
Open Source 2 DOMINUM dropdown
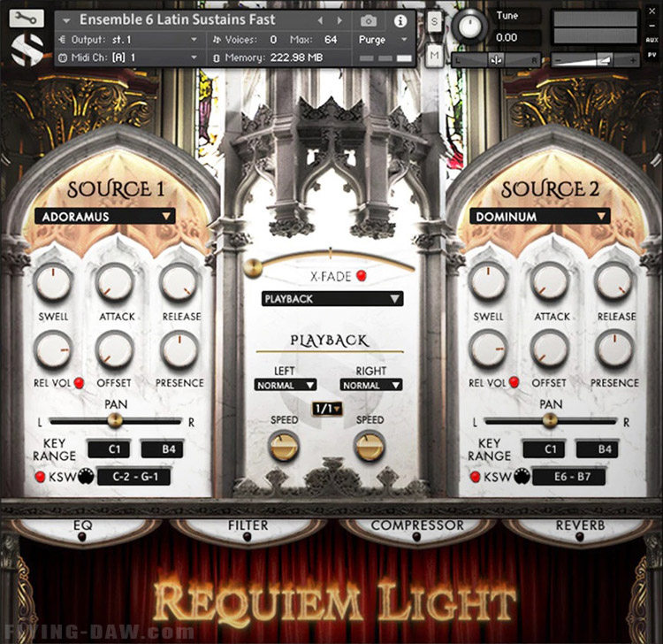tap(540, 216)
